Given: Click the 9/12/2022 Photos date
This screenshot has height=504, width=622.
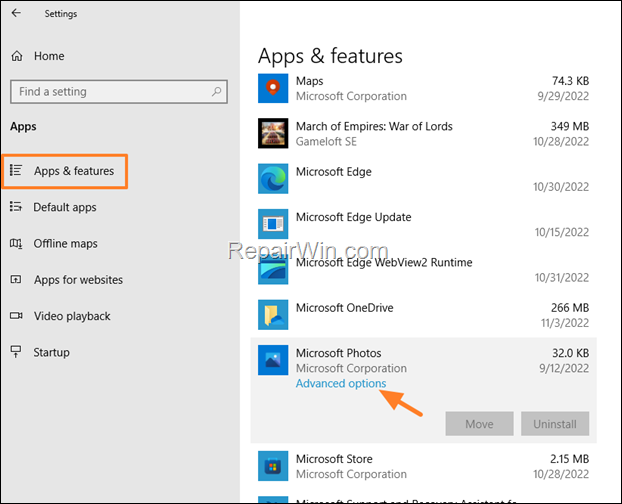Looking at the screenshot, I should pyautogui.click(x=564, y=368).
